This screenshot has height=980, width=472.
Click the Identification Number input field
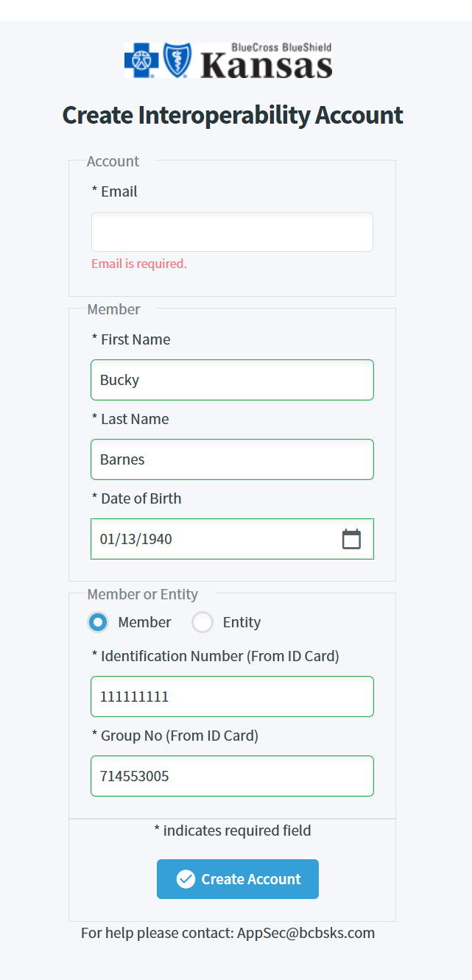pos(232,697)
